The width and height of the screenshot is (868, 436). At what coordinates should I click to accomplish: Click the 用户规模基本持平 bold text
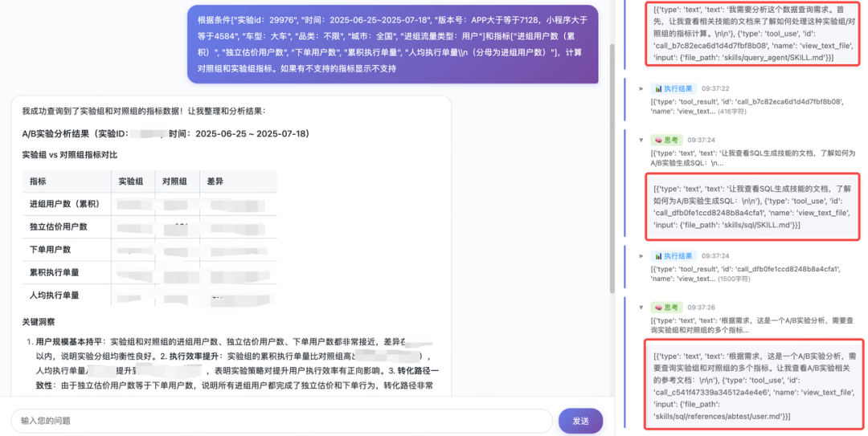69,342
